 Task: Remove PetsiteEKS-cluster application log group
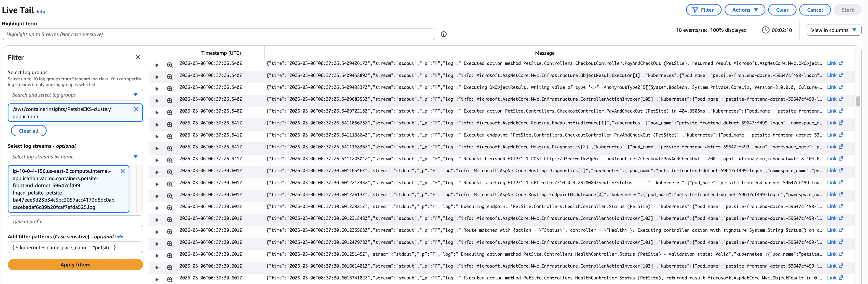[136, 109]
